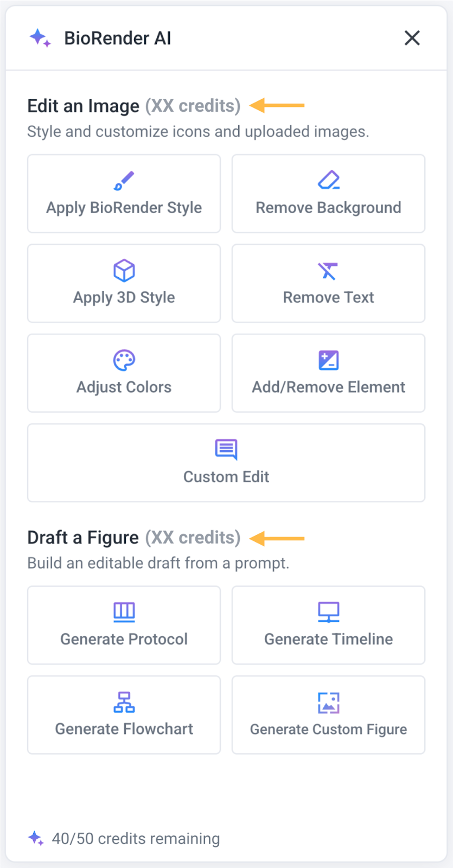The width and height of the screenshot is (453, 868).
Task: Choose the Remove Background label
Action: point(328,208)
